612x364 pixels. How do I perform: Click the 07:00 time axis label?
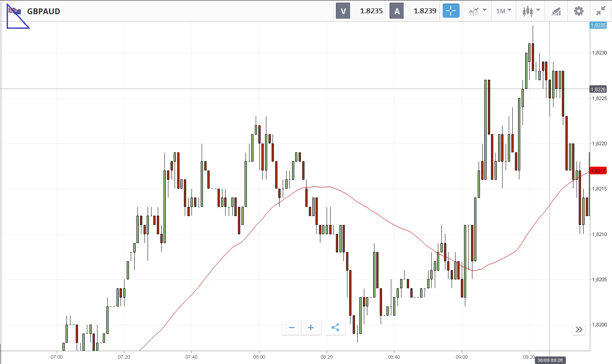[57, 356]
